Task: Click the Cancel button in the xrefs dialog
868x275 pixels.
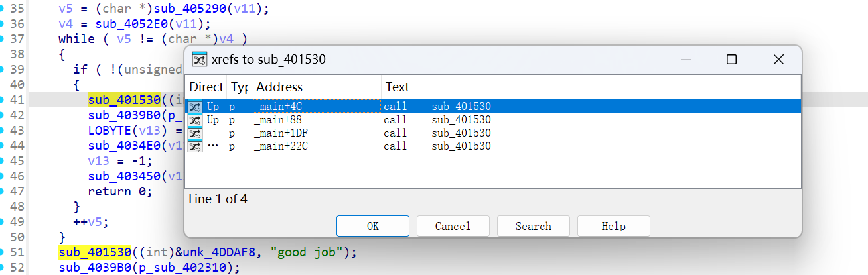Action: pyautogui.click(x=453, y=226)
